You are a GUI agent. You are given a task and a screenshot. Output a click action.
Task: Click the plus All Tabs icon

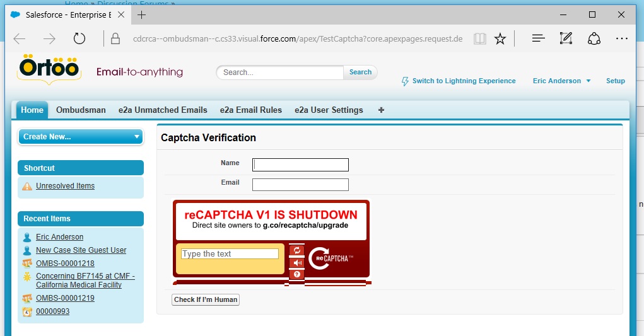(381, 110)
